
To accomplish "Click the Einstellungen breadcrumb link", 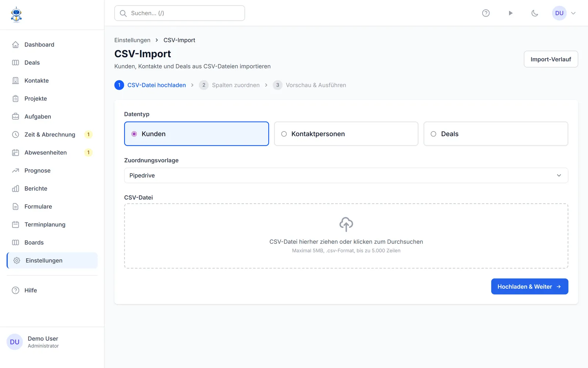I will 132,40.
